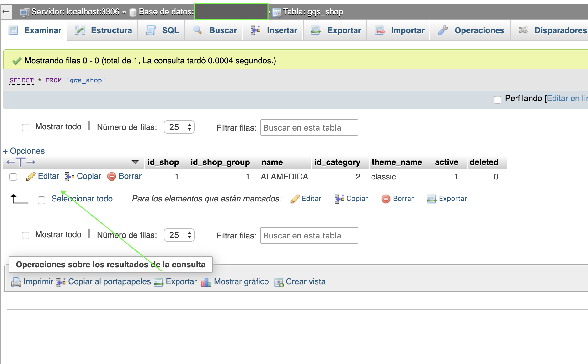Click the clipboard copy icon in query operations
Screen dimensions: 588x364
pos(61,282)
